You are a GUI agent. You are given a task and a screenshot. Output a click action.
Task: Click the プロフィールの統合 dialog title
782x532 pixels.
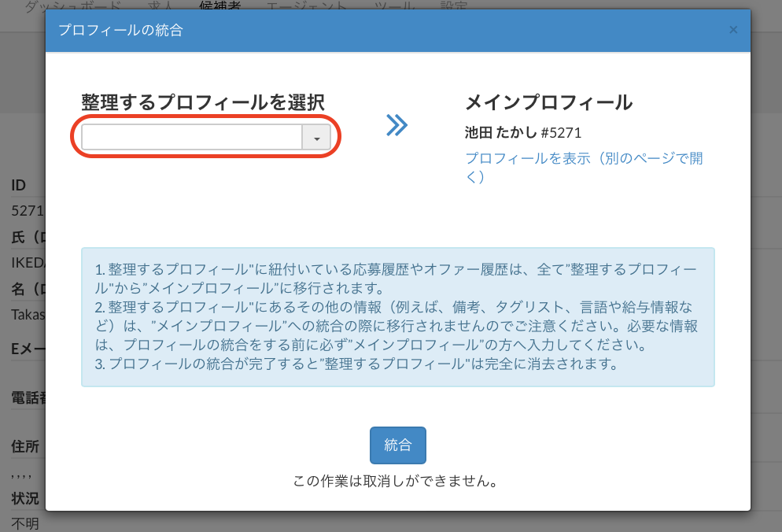(121, 31)
